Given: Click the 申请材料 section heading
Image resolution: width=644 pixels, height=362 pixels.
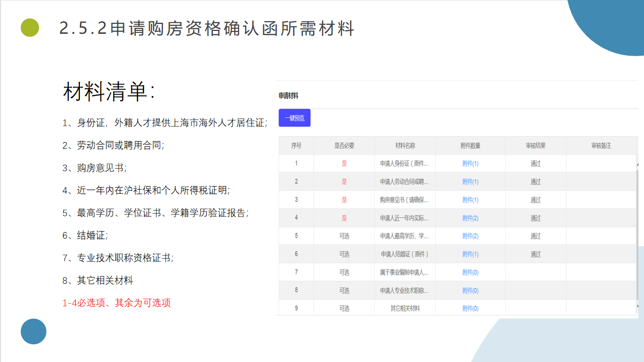Looking at the screenshot, I should (289, 96).
